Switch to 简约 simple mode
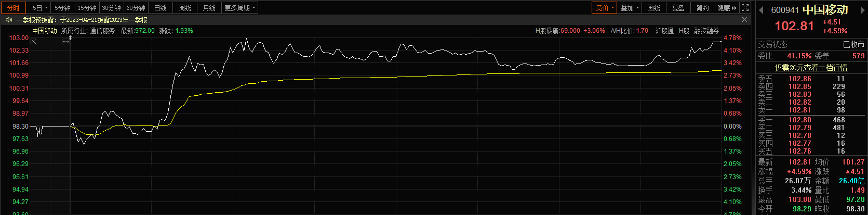 click(x=703, y=8)
